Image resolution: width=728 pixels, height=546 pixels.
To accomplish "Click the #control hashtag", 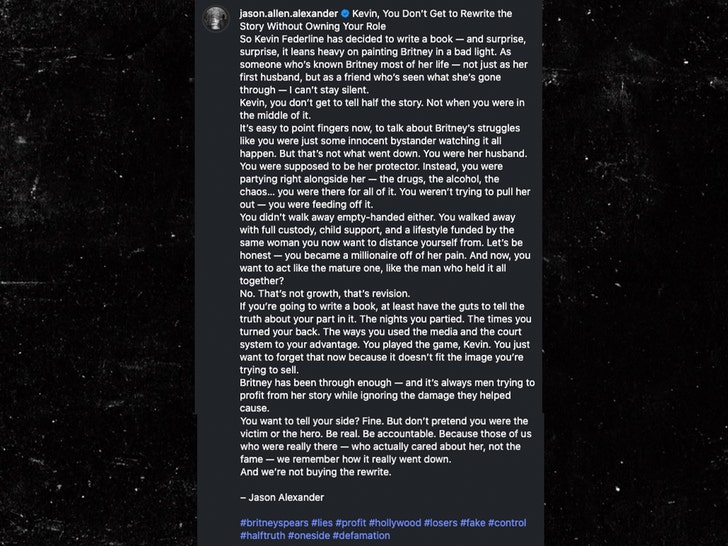I will 507,523.
